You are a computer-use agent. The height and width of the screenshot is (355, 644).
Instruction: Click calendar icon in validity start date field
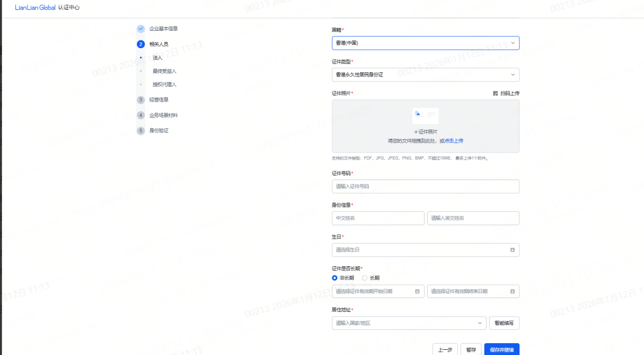click(x=417, y=291)
